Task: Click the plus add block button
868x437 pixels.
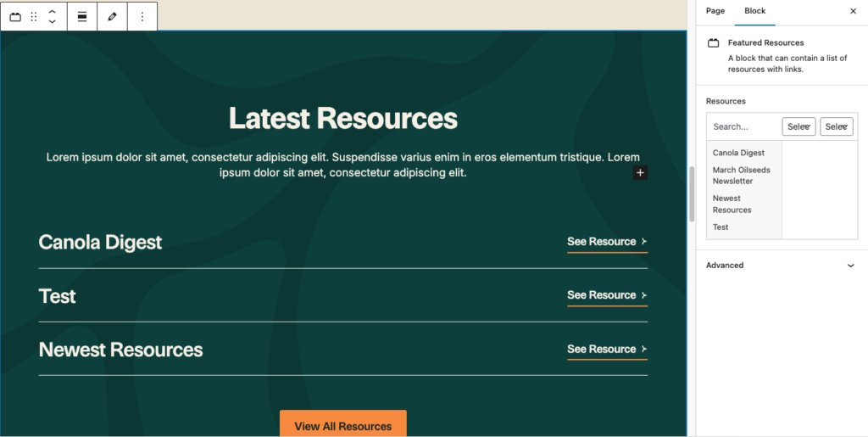Action: (640, 173)
